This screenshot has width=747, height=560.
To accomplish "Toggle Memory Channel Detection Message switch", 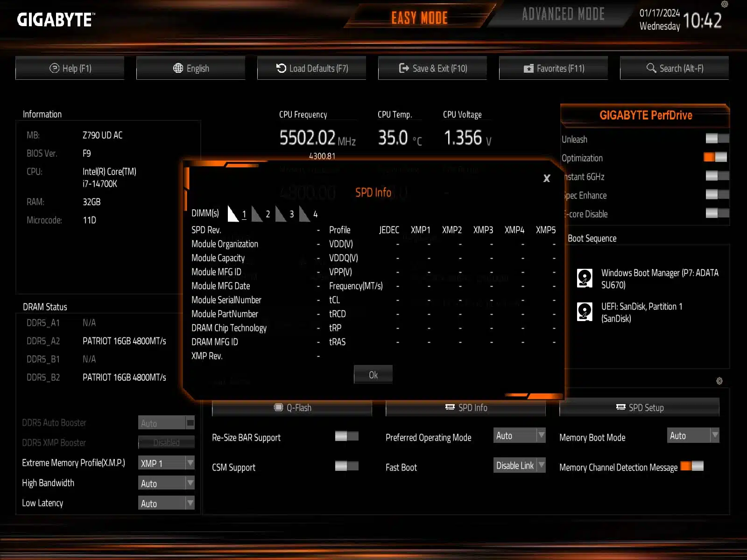I will point(692,466).
